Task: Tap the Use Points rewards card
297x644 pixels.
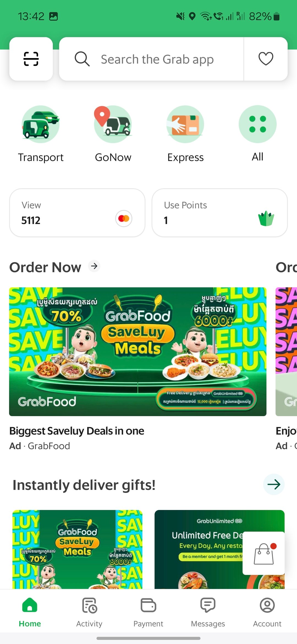Action: click(219, 213)
